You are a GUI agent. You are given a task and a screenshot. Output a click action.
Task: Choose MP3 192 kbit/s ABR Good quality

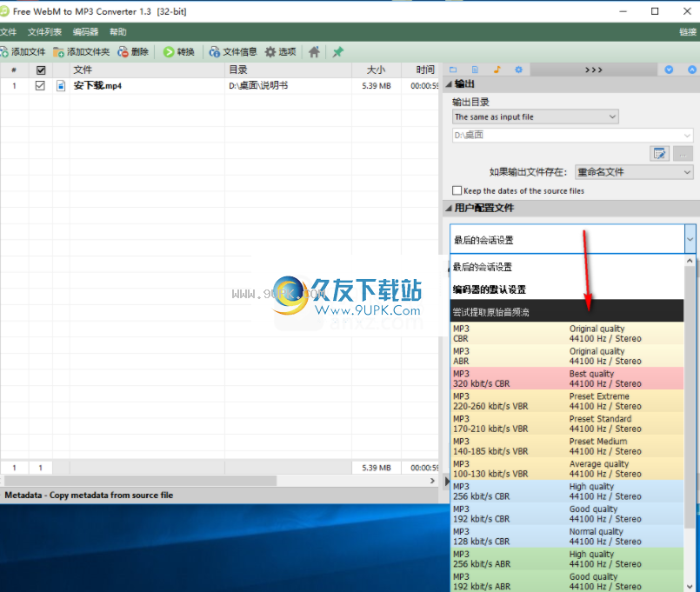(567, 581)
